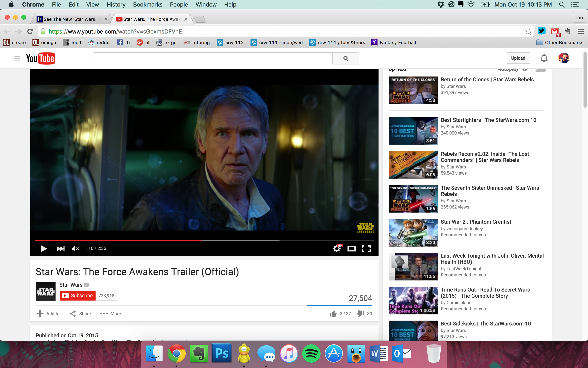Focus the YouTube search box
The height and width of the screenshot is (368, 588).
[x=213, y=58]
